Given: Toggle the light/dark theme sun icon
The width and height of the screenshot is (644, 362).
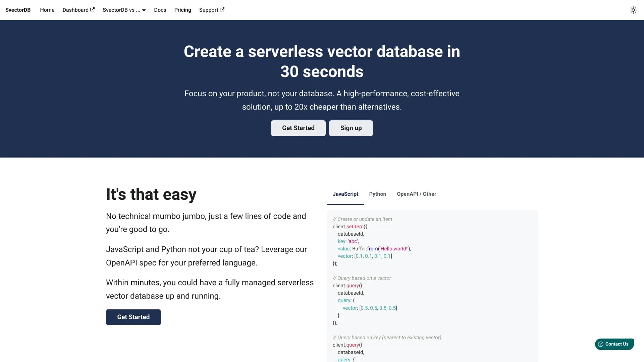Looking at the screenshot, I should 633,10.
